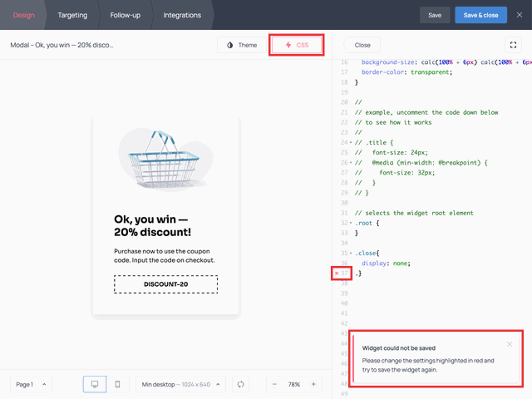532x399 pixels.
Task: Click the refresh preview icon
Action: (240, 384)
